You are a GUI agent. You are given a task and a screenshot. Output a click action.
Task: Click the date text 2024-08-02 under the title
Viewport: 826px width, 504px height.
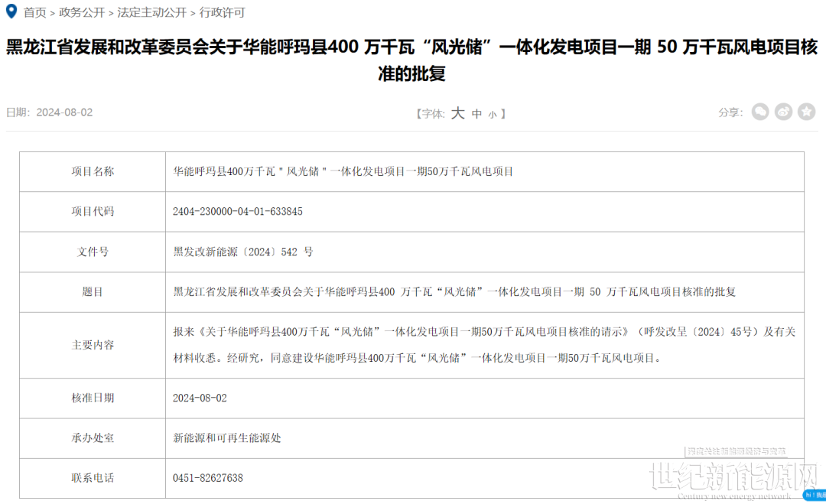64,112
